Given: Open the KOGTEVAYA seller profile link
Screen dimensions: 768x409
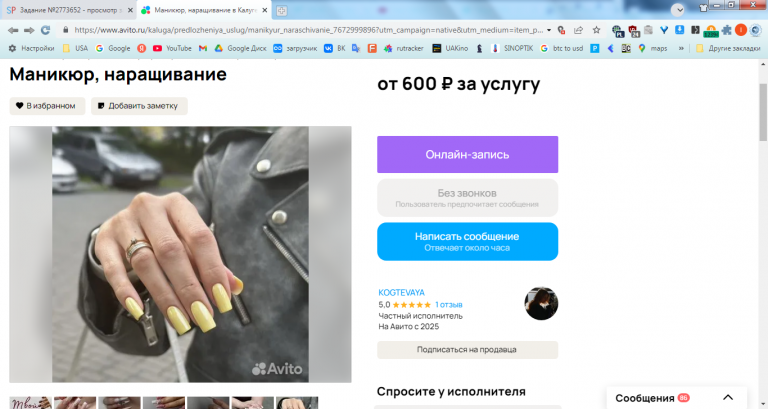Looking at the screenshot, I should click(x=401, y=292).
